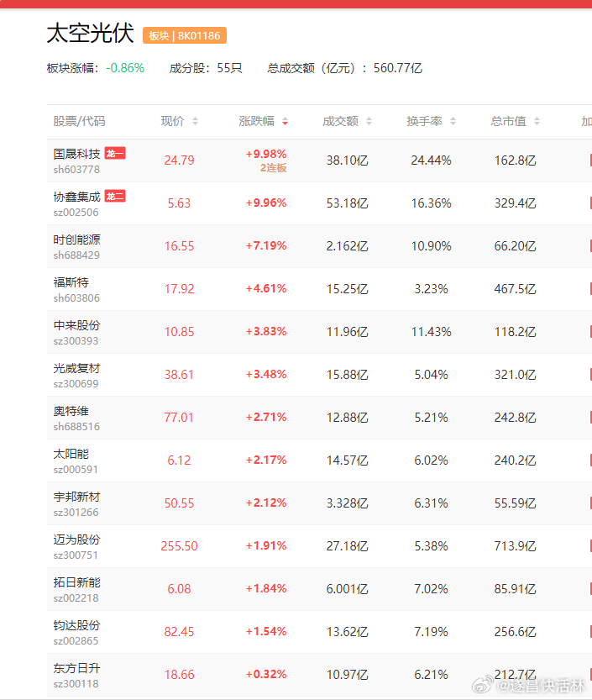Open stock 东方日升
This screenshot has height=700, width=592.
coord(76,668)
